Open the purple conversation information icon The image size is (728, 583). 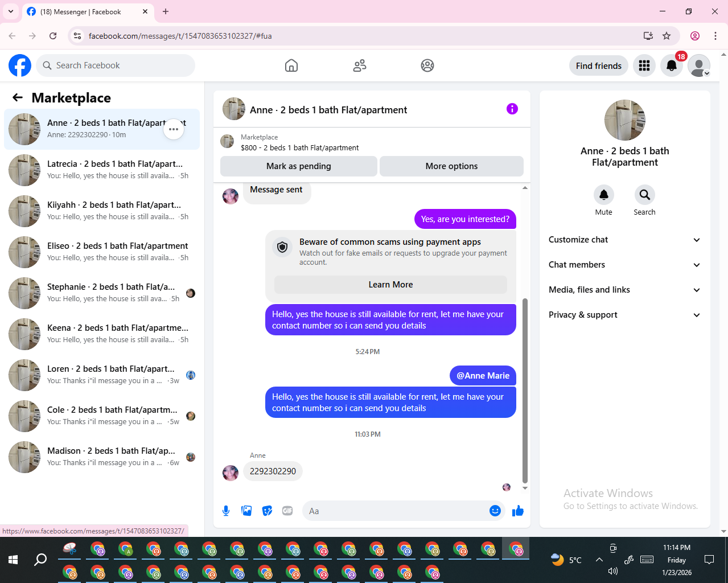pos(512,109)
